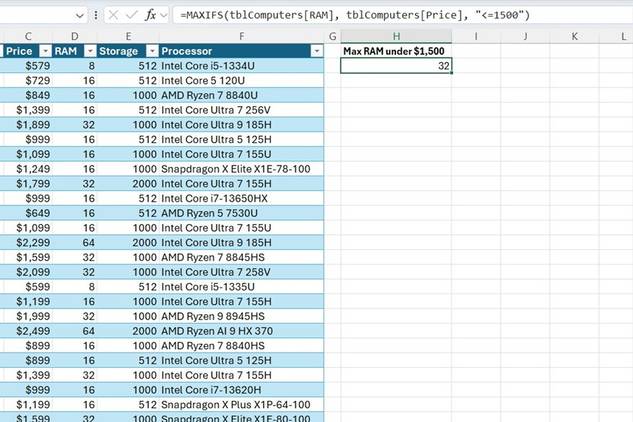Select Storage 2000 in the $1,799 row
Image resolution: width=633 pixels, height=422 pixels.
pos(128,184)
